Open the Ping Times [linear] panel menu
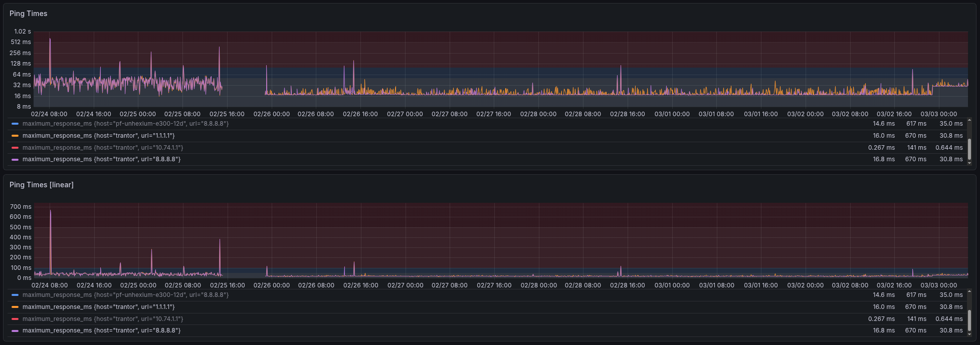The width and height of the screenshot is (980, 345). click(42, 185)
